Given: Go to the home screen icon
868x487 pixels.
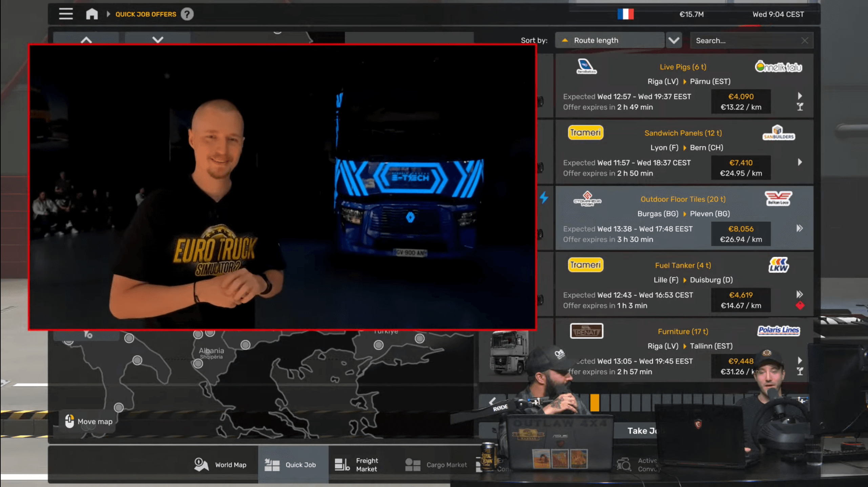Looking at the screenshot, I should tap(92, 14).
